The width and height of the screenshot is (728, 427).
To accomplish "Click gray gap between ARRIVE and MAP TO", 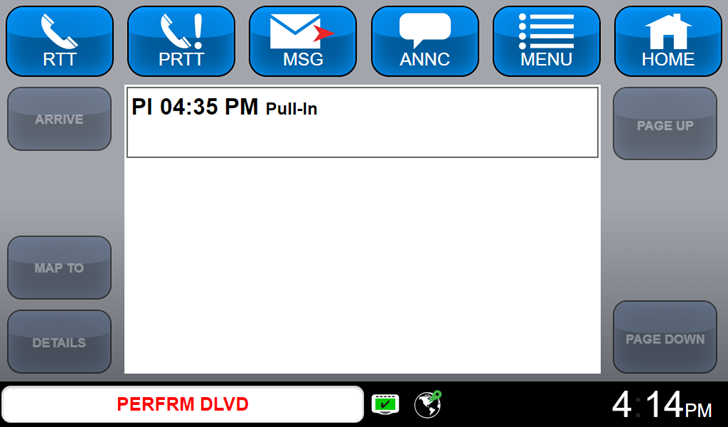I will point(59,193).
